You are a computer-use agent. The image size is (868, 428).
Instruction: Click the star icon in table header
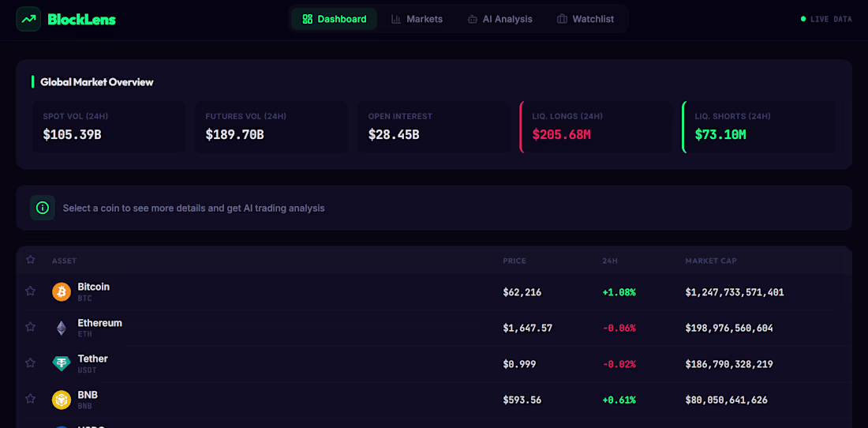(31, 260)
